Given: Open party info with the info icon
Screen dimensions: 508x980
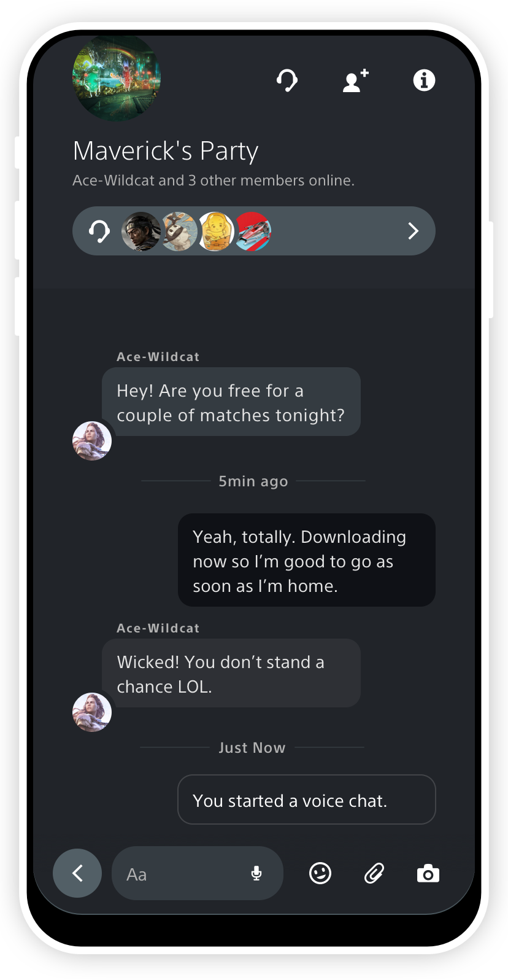Looking at the screenshot, I should [424, 80].
